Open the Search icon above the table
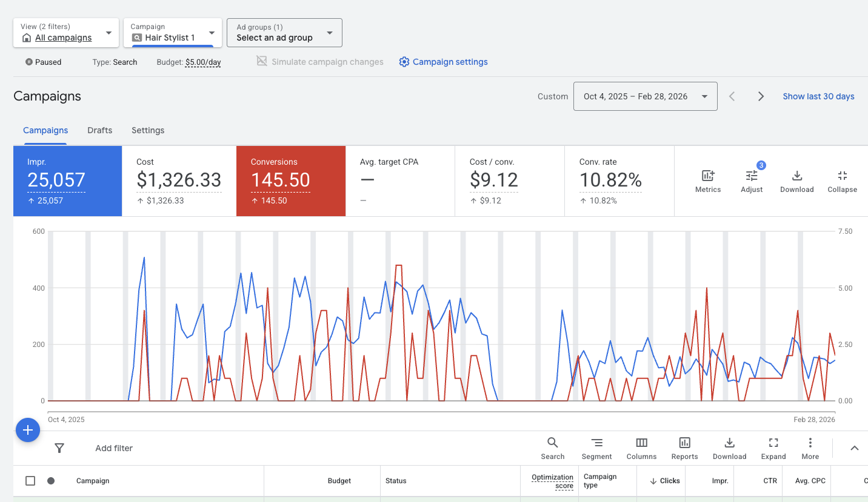 pyautogui.click(x=552, y=448)
